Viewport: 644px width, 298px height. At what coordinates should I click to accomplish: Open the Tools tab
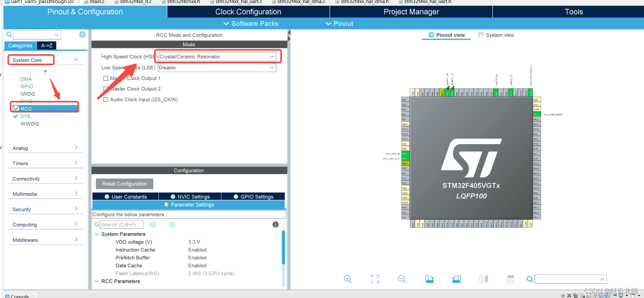[x=574, y=12]
